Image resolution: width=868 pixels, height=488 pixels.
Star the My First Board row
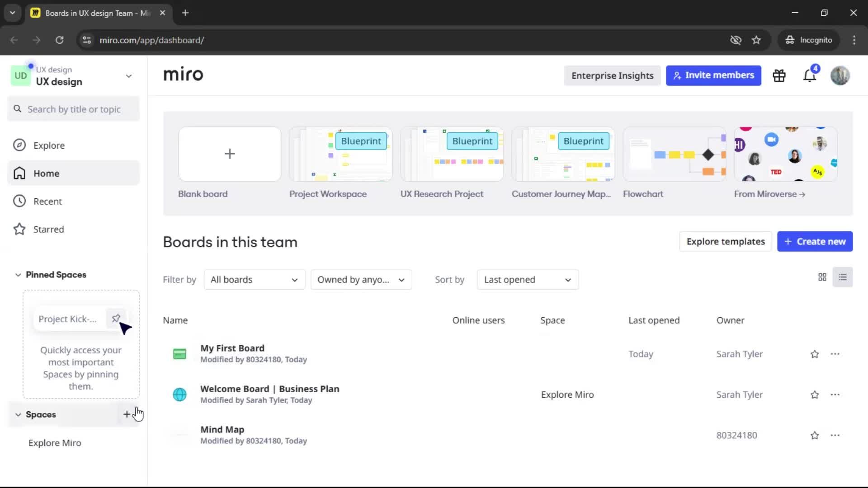pyautogui.click(x=815, y=354)
